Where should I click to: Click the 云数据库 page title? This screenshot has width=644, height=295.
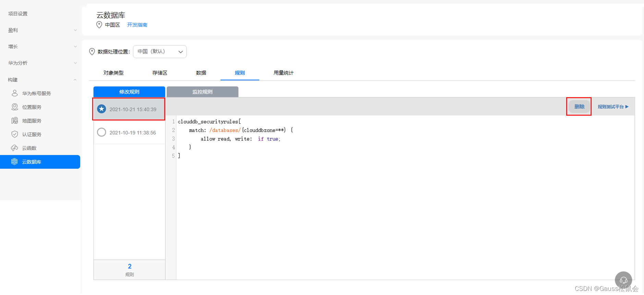point(111,15)
